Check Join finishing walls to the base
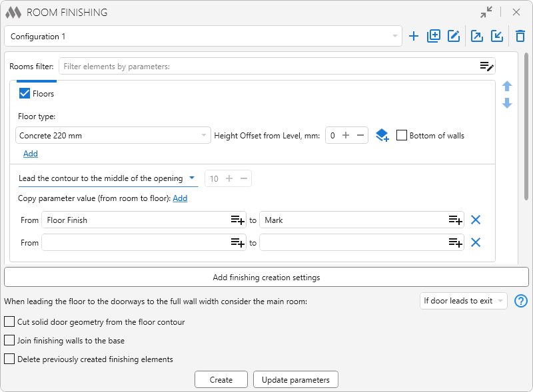Image resolution: width=533 pixels, height=392 pixels. (x=9, y=340)
